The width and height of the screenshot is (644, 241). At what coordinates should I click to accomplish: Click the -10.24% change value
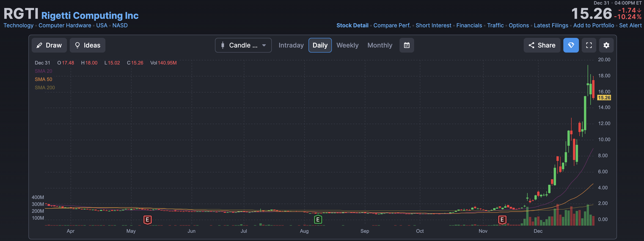628,17
